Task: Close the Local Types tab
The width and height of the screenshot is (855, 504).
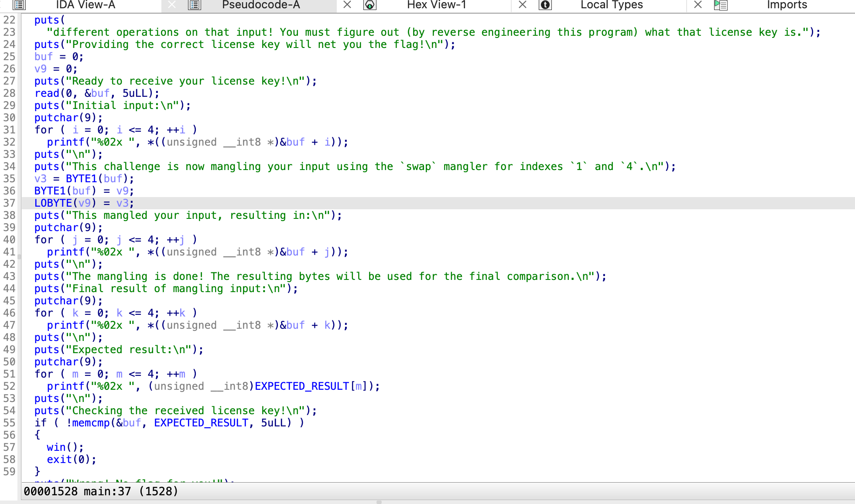Action: [523, 5]
